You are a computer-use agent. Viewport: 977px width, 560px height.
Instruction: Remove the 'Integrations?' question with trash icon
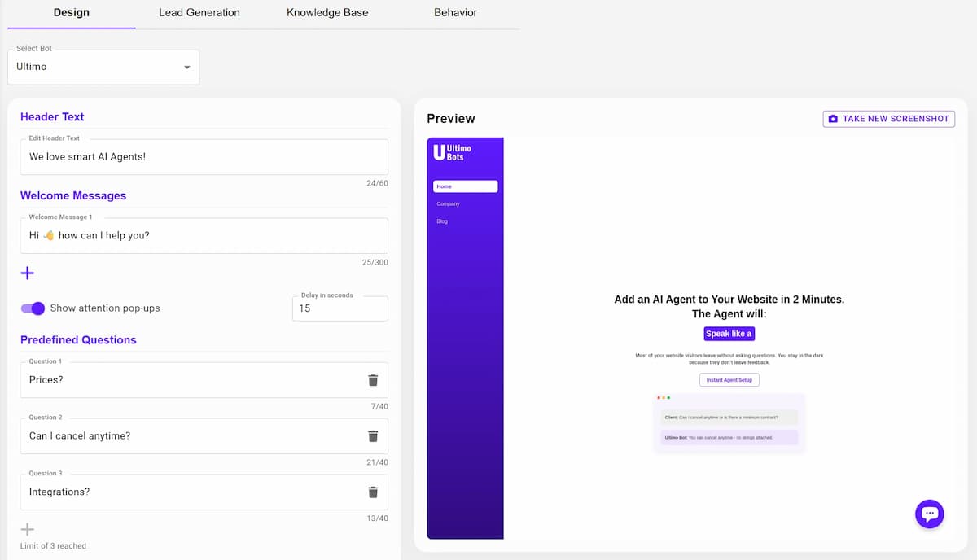click(x=373, y=492)
